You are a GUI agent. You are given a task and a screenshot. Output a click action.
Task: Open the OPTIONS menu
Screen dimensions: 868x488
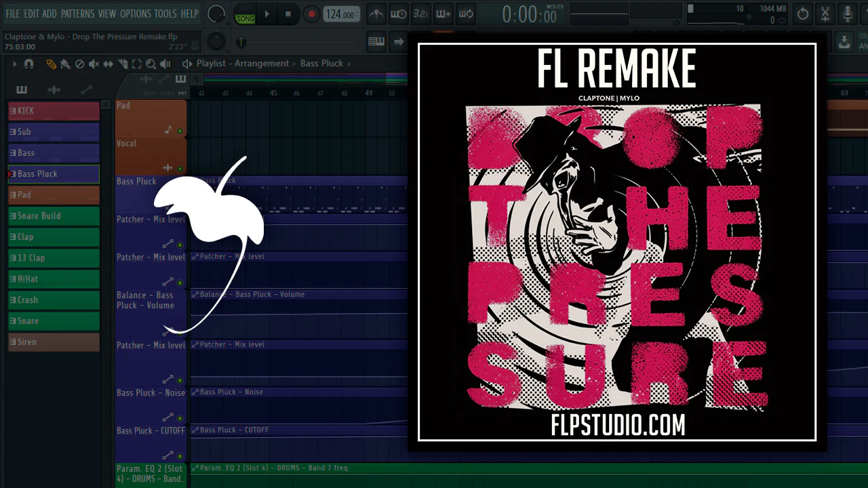(x=135, y=14)
